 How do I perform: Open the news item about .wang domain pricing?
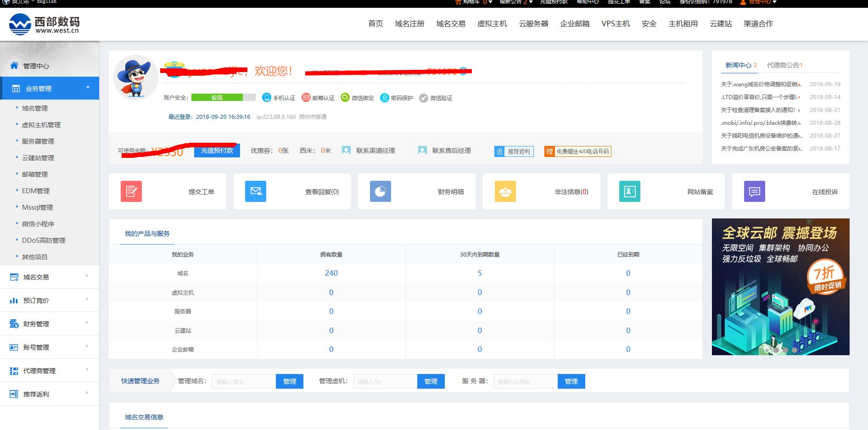762,84
